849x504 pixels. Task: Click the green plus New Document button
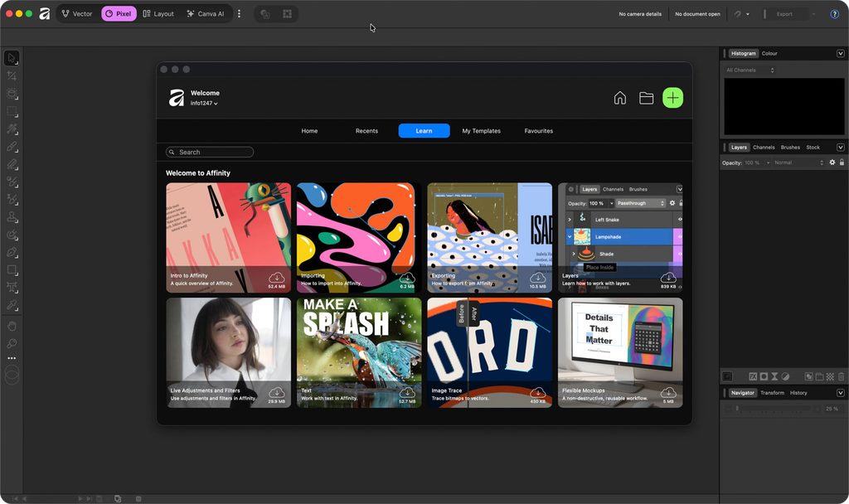coord(672,98)
